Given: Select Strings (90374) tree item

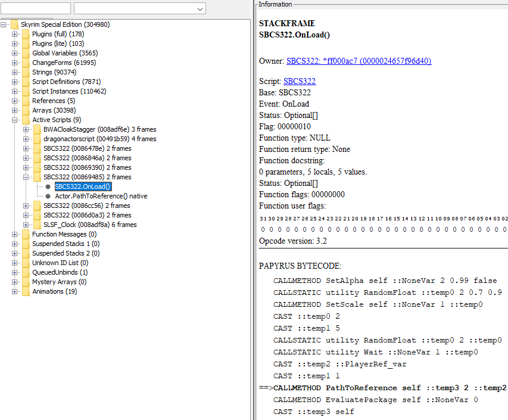Looking at the screenshot, I should [x=54, y=72].
